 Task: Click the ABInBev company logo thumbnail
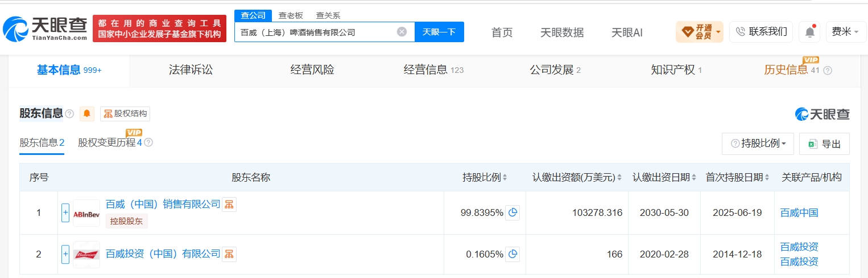click(x=86, y=213)
